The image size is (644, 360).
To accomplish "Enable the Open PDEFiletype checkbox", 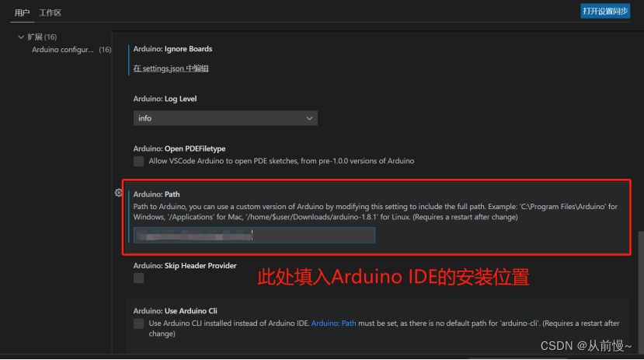I will coord(139,161).
